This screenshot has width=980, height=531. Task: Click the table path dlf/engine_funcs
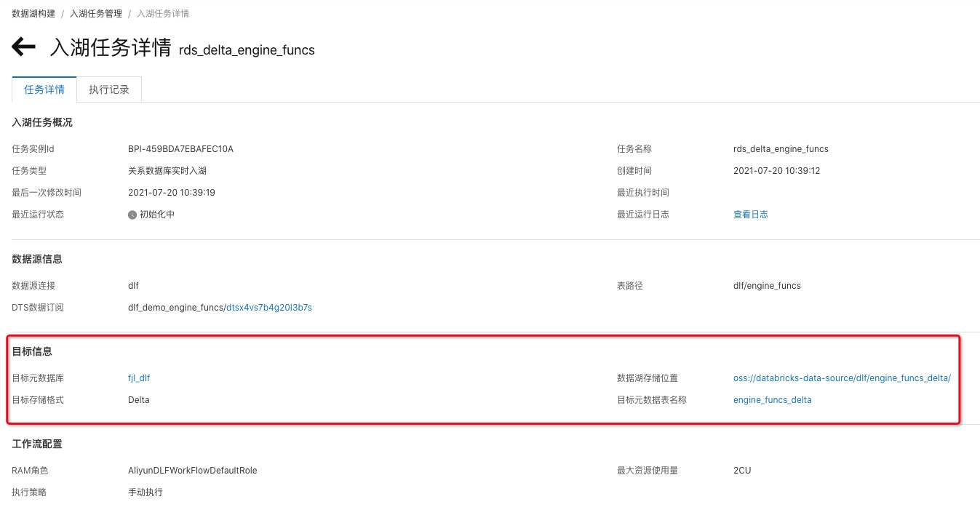[x=767, y=286]
